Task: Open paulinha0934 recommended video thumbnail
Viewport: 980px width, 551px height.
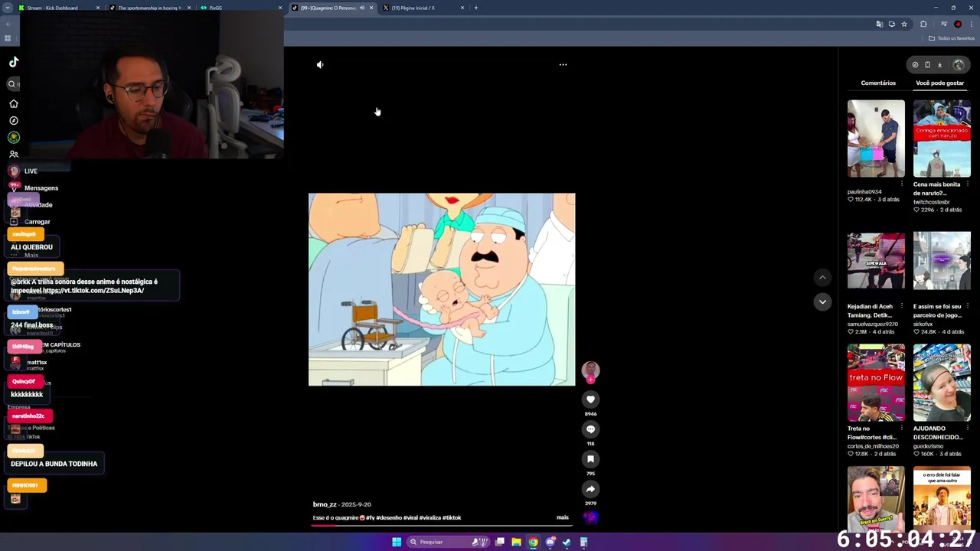Action: (876, 139)
